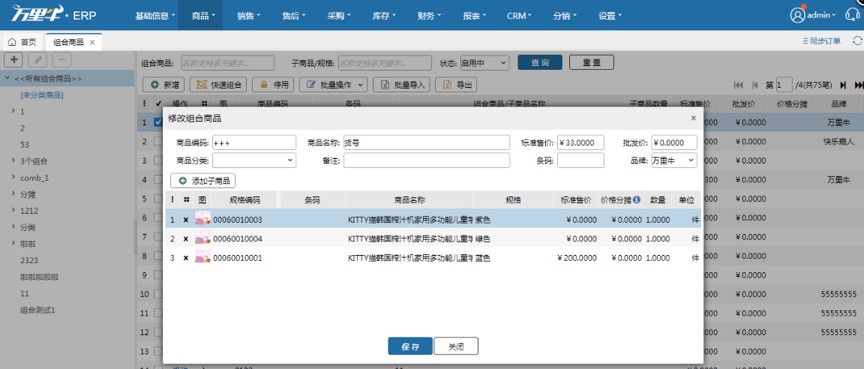Open the 商品分类 dropdown in dialog
864x369 pixels.
point(254,160)
